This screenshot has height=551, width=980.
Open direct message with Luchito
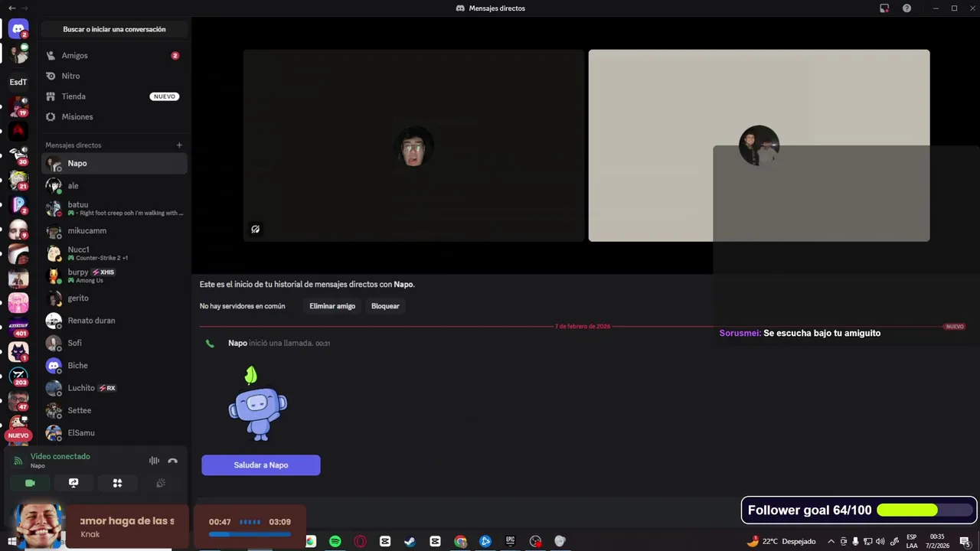(x=114, y=388)
